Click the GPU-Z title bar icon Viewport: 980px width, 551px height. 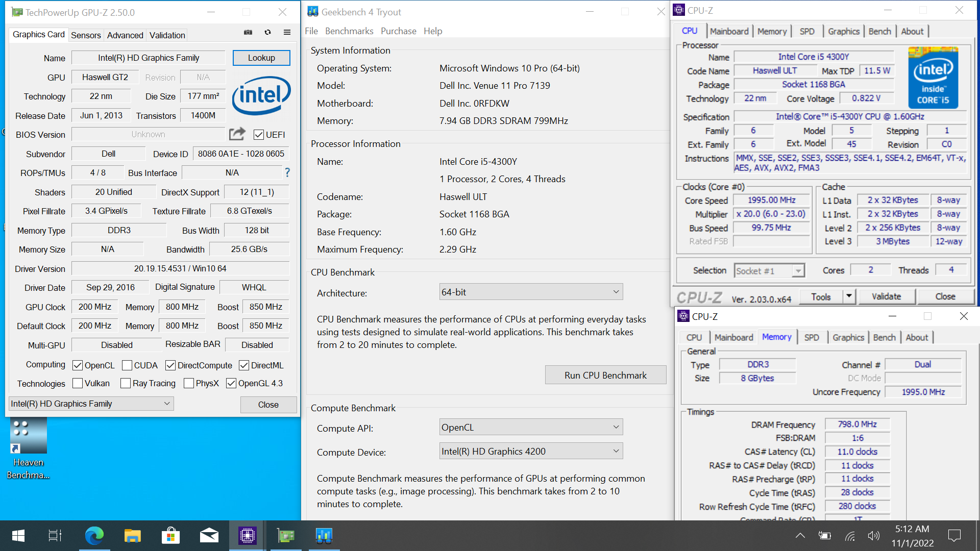click(17, 12)
